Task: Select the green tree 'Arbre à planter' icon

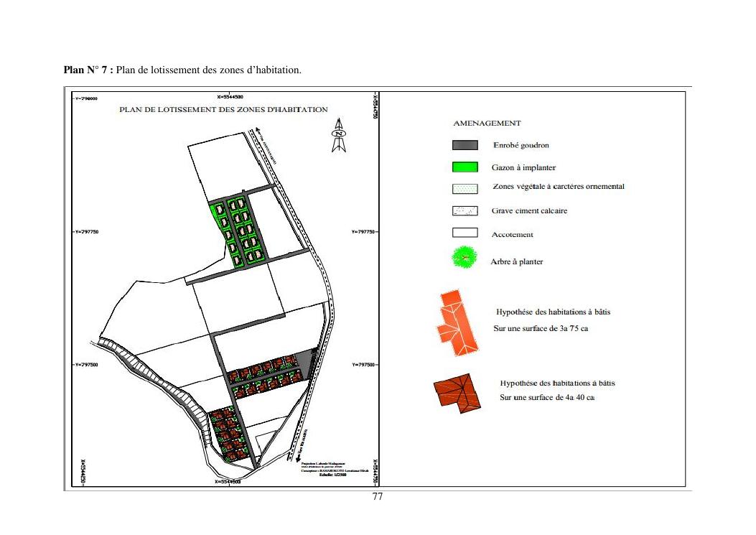Action: [x=465, y=257]
